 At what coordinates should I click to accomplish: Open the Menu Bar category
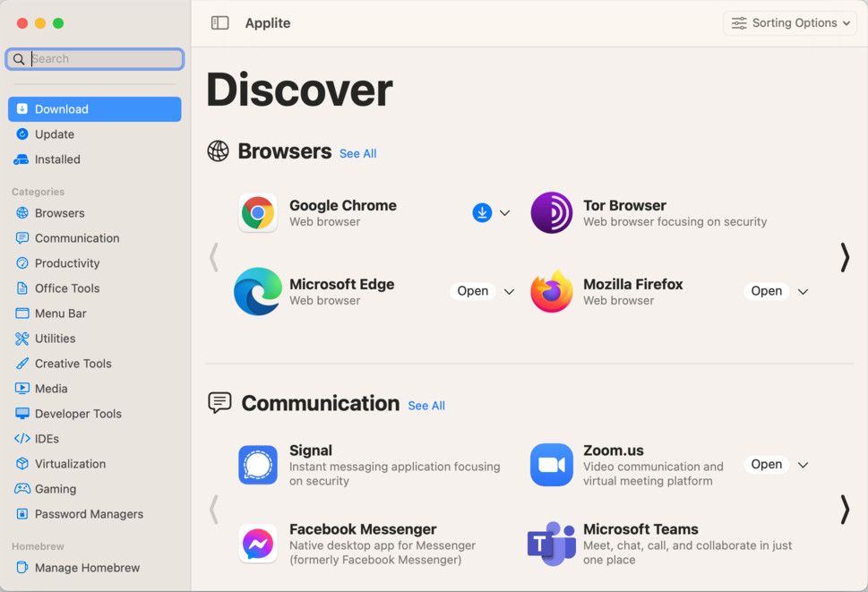[95, 313]
